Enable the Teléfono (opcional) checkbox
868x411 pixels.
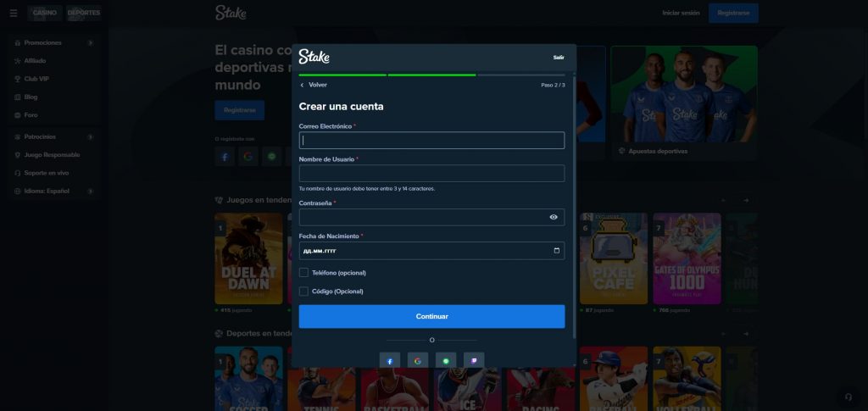(x=304, y=273)
